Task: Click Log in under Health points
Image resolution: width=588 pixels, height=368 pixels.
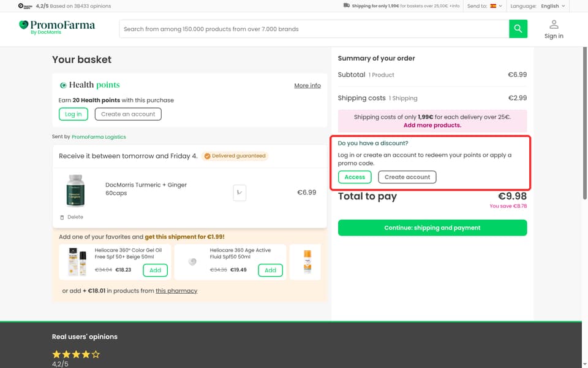Action: click(x=73, y=114)
